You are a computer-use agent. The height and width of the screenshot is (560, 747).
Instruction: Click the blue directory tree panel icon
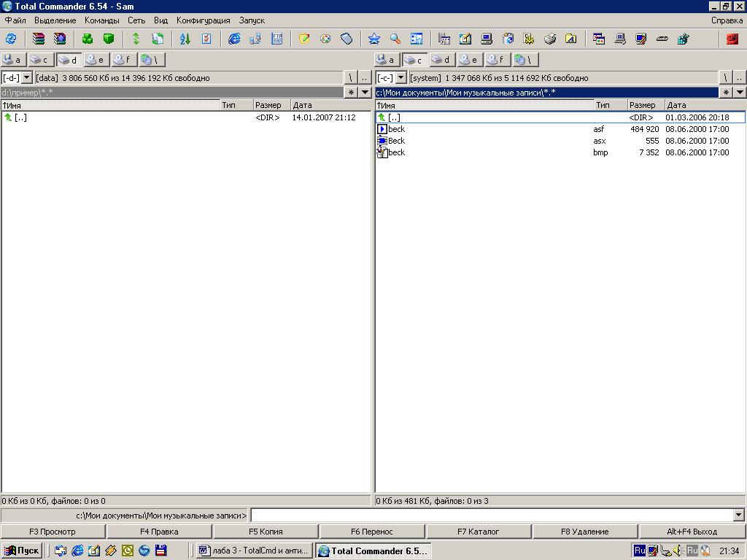(417, 39)
